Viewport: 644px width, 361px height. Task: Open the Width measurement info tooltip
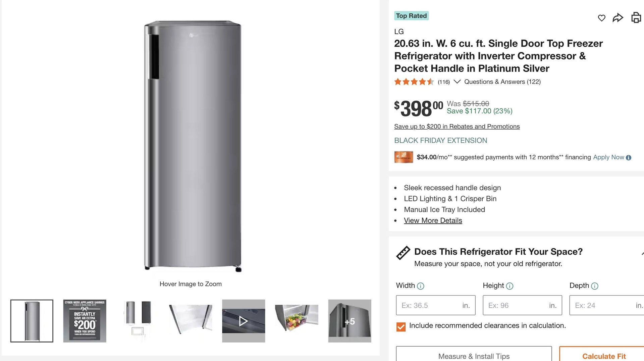[421, 286]
